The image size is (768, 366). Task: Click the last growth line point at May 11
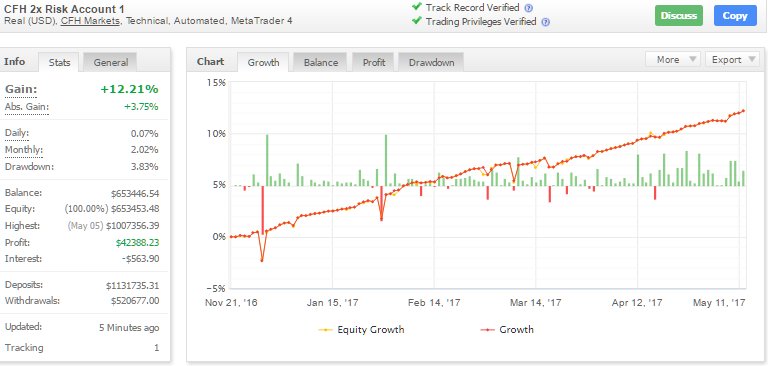[x=744, y=111]
